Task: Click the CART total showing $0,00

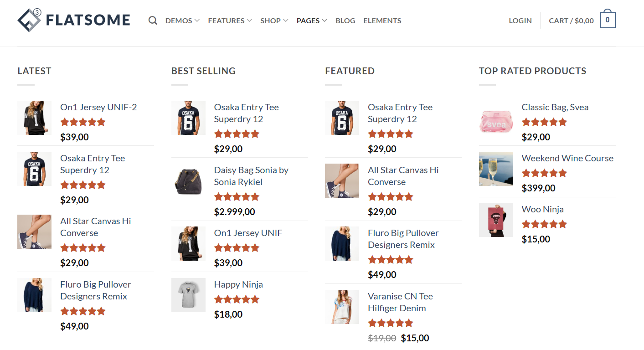Action: point(571,21)
